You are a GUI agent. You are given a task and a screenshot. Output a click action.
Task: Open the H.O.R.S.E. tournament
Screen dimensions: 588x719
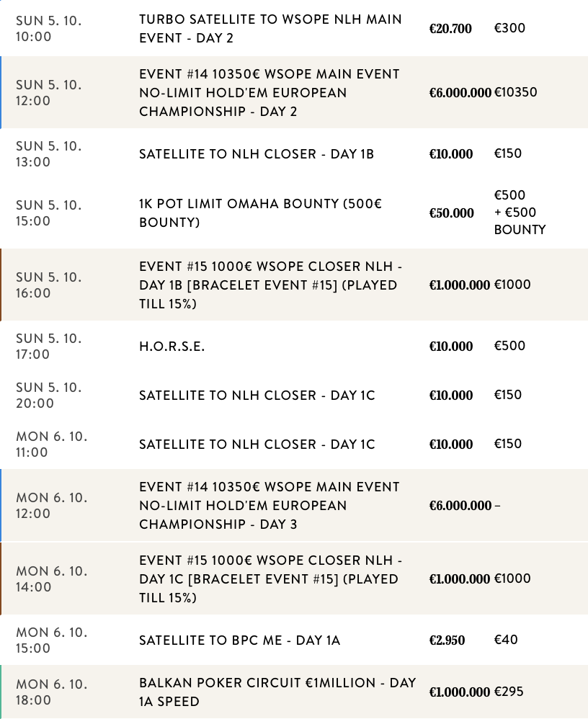coord(172,347)
